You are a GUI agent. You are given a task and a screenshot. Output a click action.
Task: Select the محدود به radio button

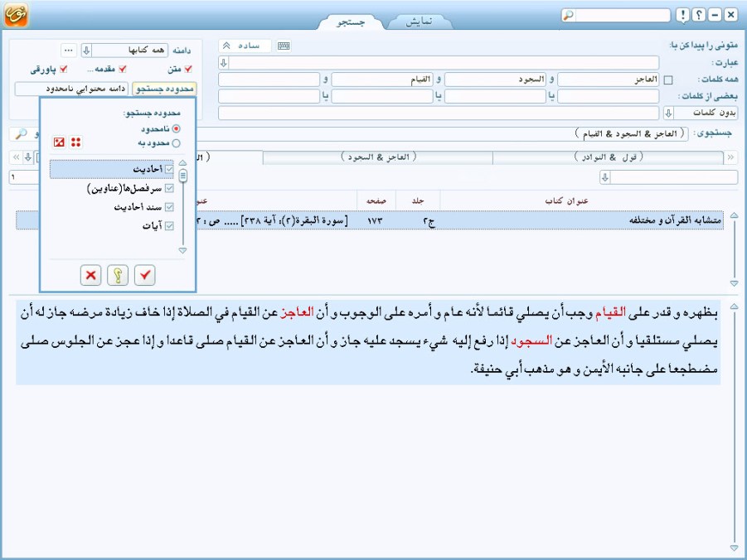coord(177,142)
